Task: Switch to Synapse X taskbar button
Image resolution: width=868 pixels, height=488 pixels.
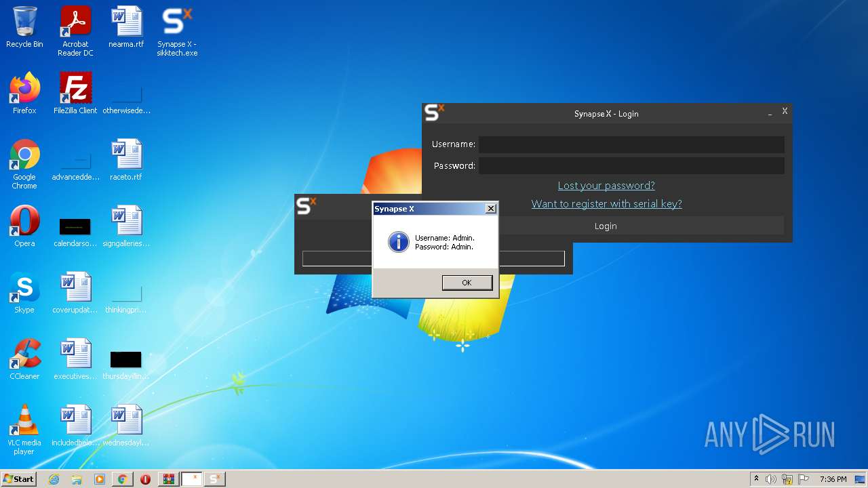Action: pos(214,479)
